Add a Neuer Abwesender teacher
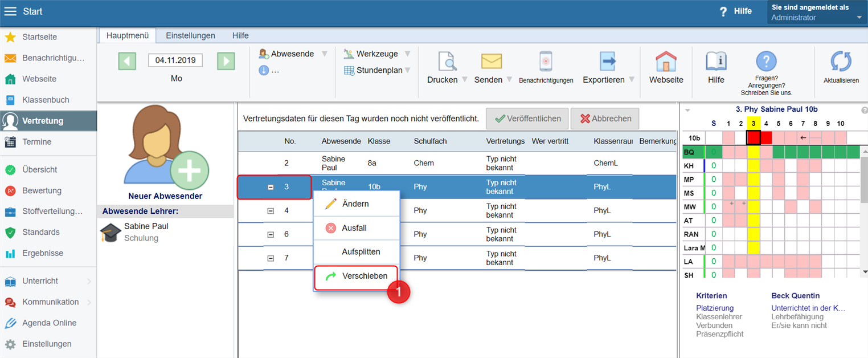 165,153
